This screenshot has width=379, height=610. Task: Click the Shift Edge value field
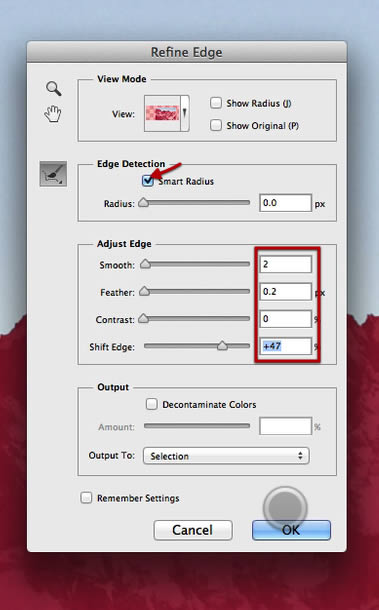pyautogui.click(x=286, y=346)
